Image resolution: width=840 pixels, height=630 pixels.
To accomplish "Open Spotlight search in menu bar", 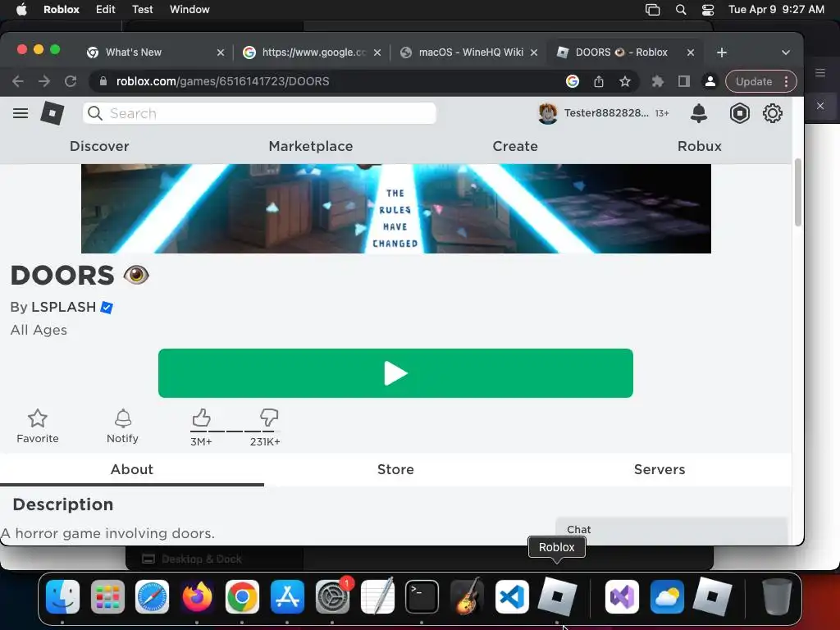I will pos(680,10).
